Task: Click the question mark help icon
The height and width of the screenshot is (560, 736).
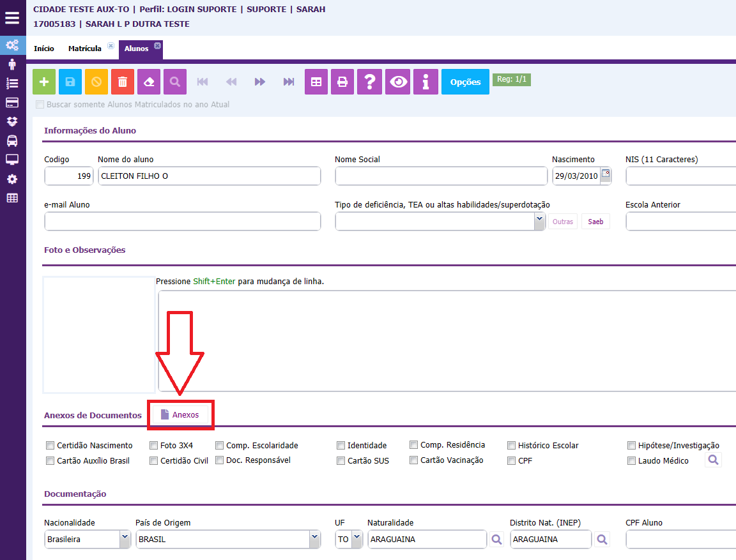Action: coord(369,82)
